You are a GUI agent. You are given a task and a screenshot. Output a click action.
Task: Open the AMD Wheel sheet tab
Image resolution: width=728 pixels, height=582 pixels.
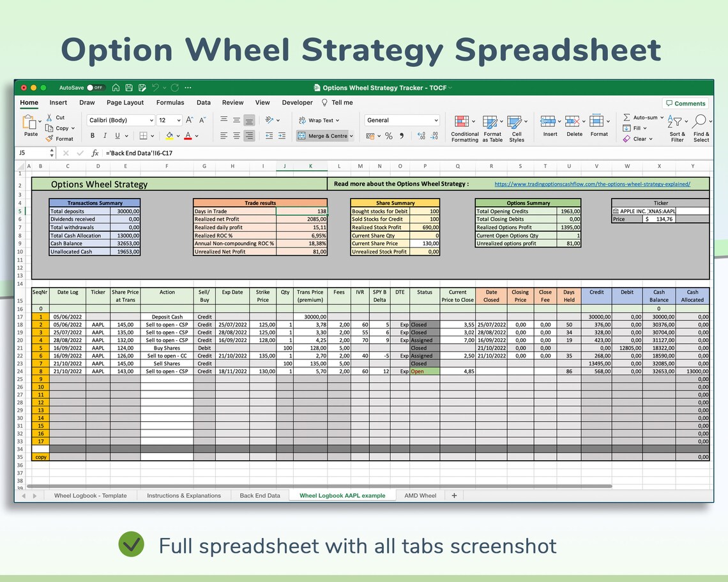pos(420,495)
